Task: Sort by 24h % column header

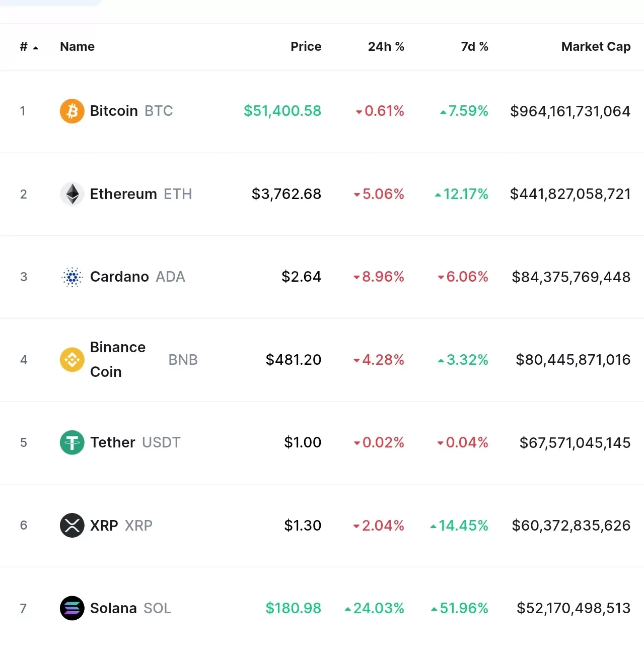Action: [x=386, y=47]
